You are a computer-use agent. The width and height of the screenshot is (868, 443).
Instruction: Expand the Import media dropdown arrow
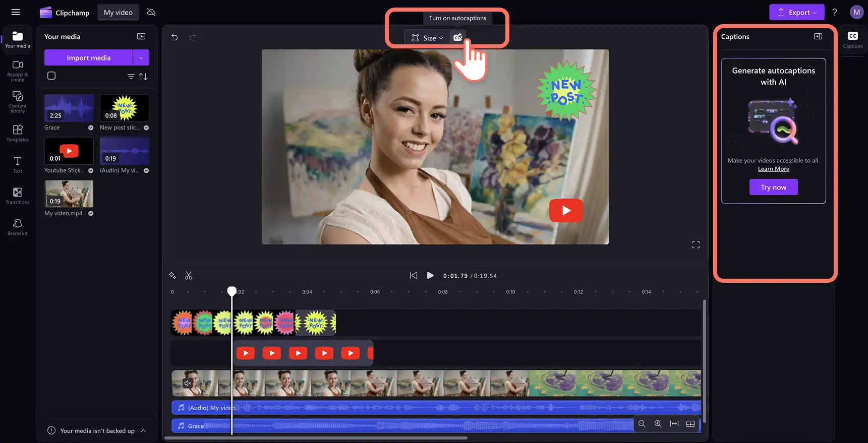(141, 57)
